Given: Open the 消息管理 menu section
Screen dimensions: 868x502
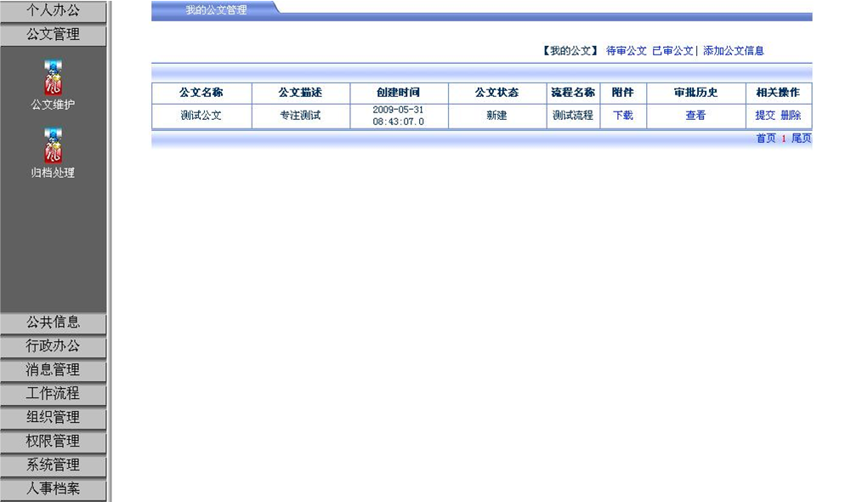Looking at the screenshot, I should coord(54,370).
